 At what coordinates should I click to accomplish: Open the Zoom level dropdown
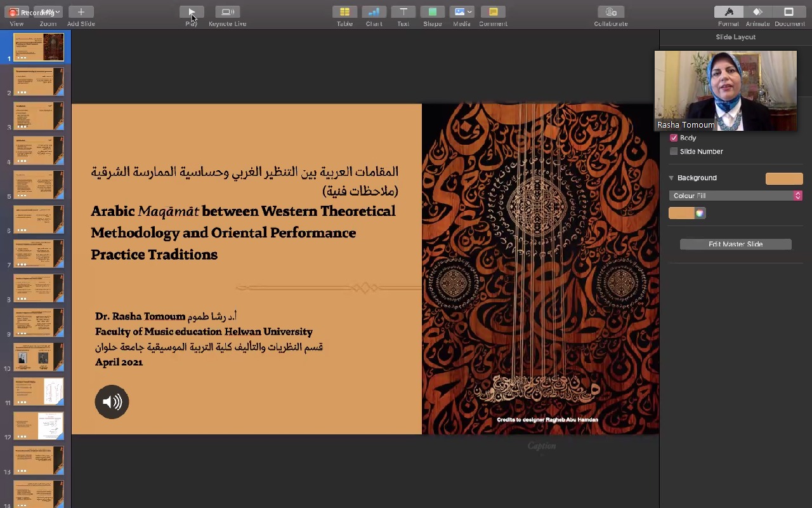(48, 12)
